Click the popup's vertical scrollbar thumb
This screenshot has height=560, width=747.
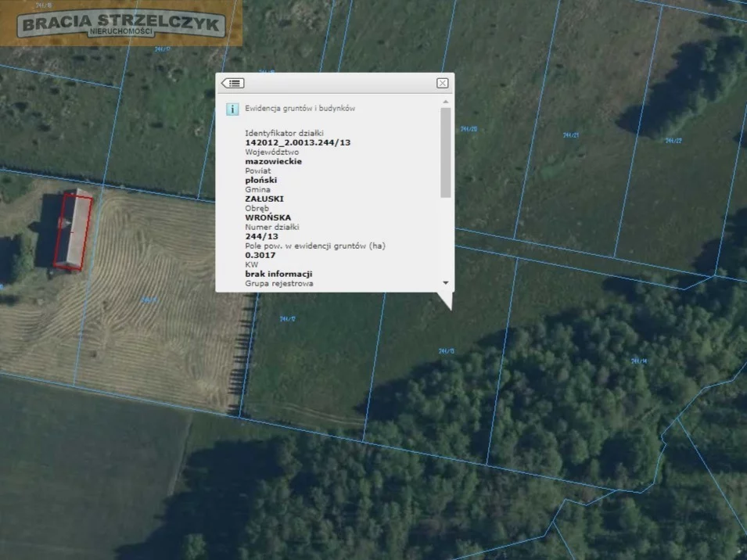[445, 153]
